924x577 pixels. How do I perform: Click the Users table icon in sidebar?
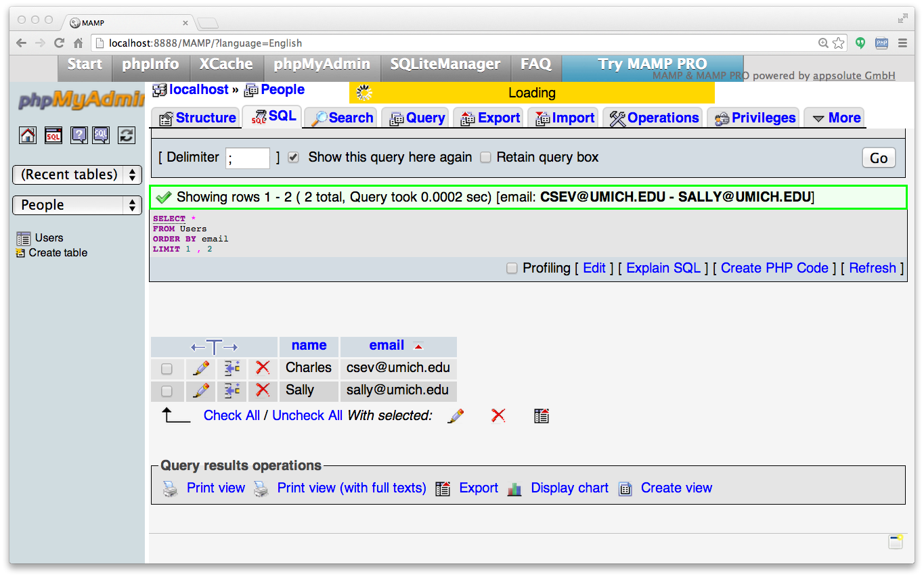pos(24,238)
